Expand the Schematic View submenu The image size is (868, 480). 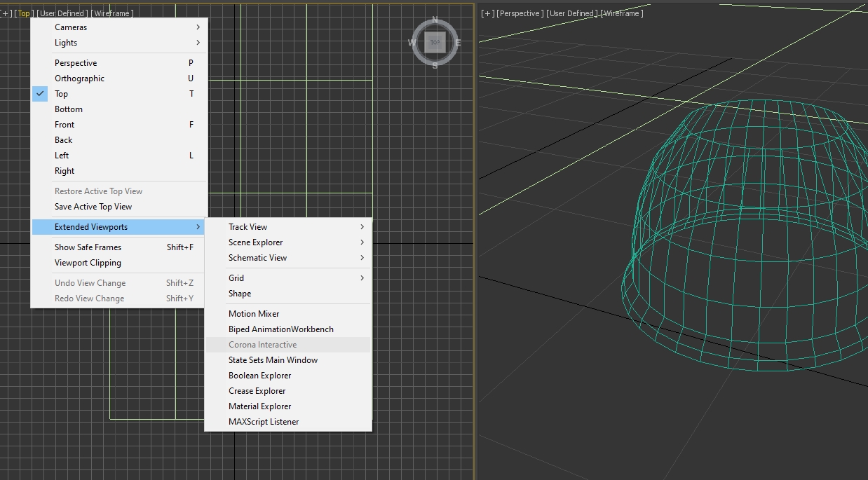pyautogui.click(x=288, y=258)
